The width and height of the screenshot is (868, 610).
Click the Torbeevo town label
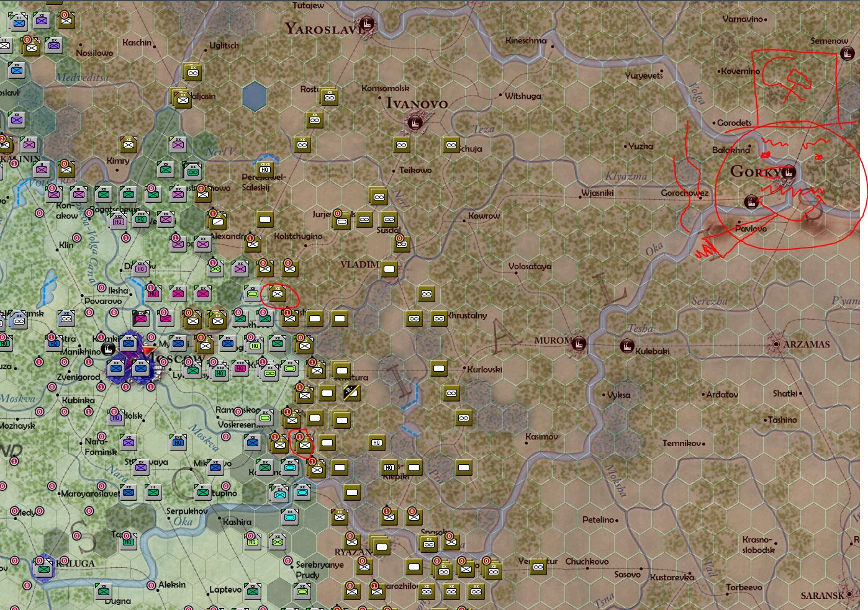[744, 587]
